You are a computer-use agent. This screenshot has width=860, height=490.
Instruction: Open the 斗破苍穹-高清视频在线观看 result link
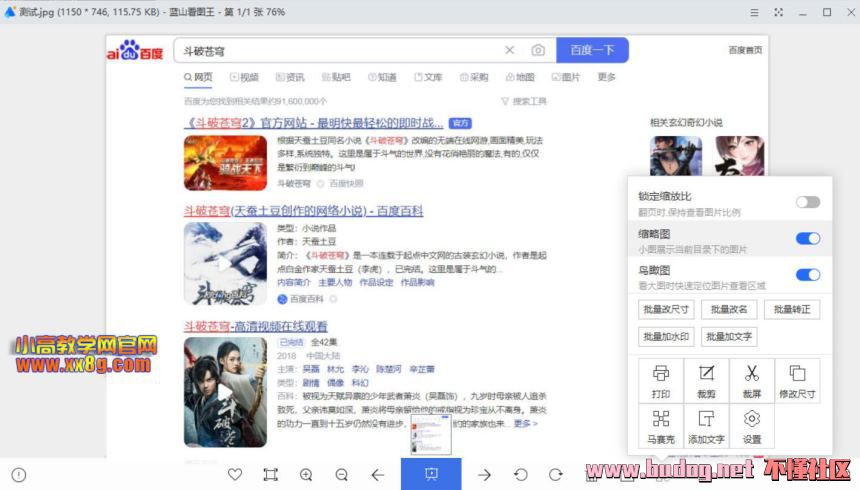point(256,326)
